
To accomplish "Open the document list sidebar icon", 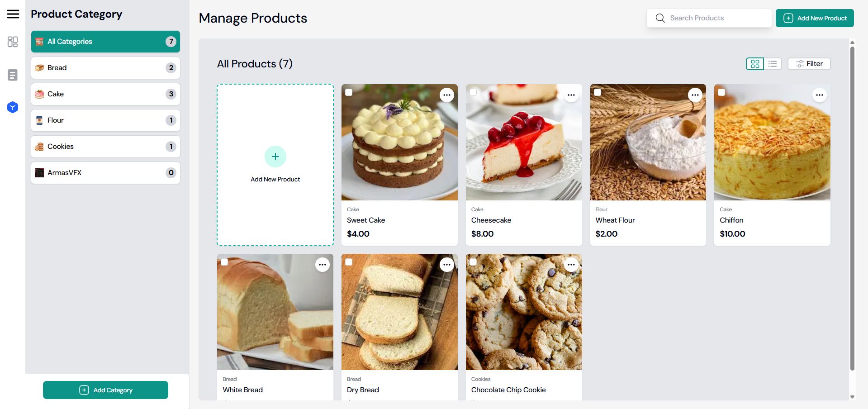I will click(x=13, y=75).
